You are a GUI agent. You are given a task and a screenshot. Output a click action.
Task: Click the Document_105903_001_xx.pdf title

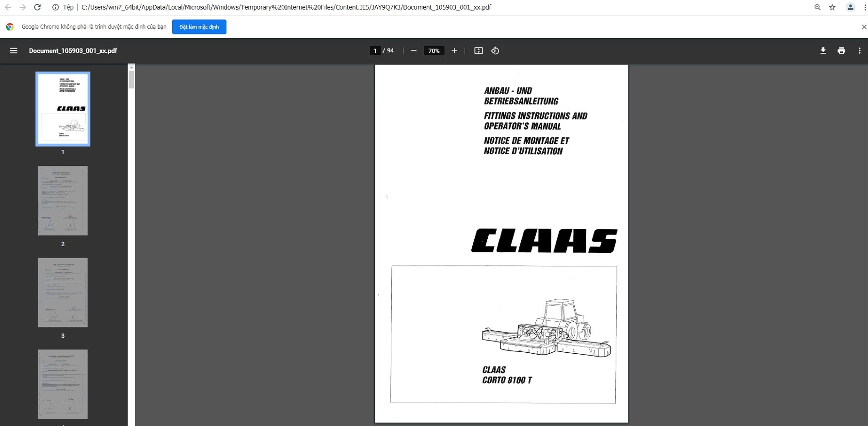(x=73, y=50)
